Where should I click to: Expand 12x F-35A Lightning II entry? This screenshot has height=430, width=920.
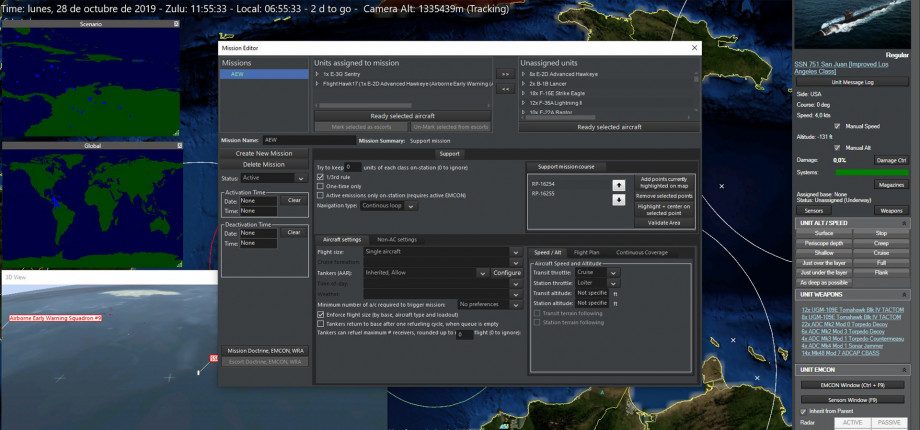click(524, 103)
